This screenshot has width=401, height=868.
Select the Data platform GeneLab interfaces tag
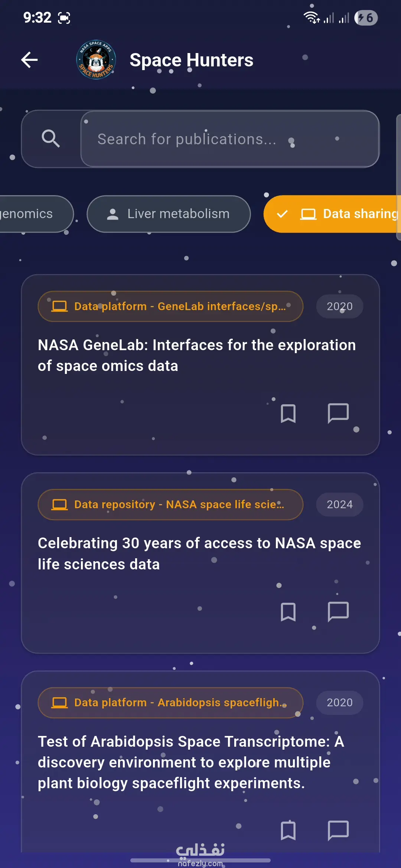[x=170, y=306]
